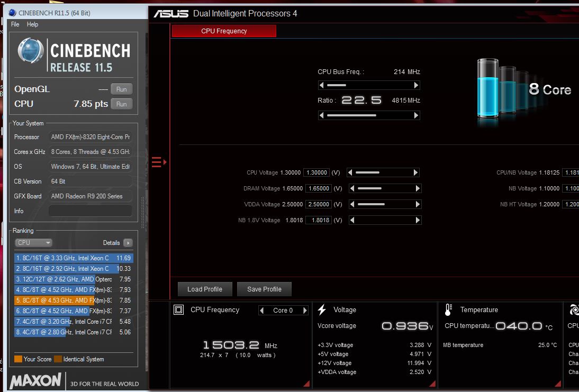Click the Info input field
Viewport: 579px width, 392px height.
pos(90,211)
